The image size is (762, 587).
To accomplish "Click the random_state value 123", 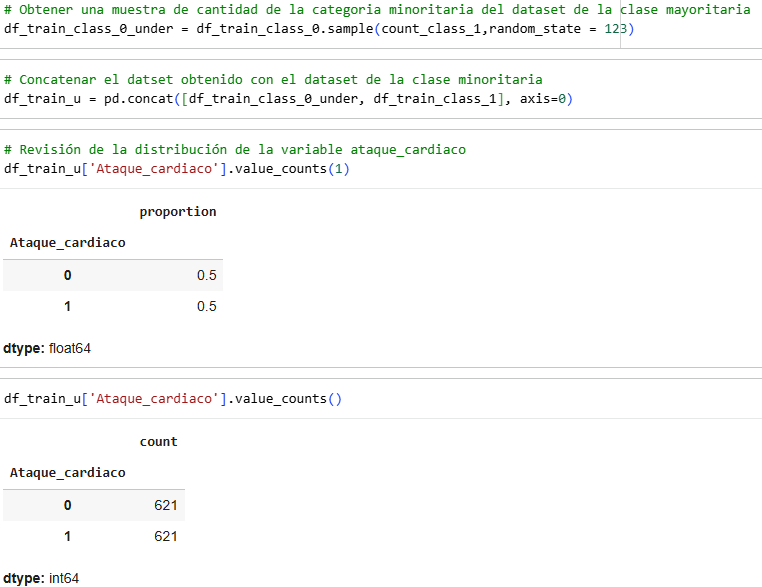I will tap(615, 29).
